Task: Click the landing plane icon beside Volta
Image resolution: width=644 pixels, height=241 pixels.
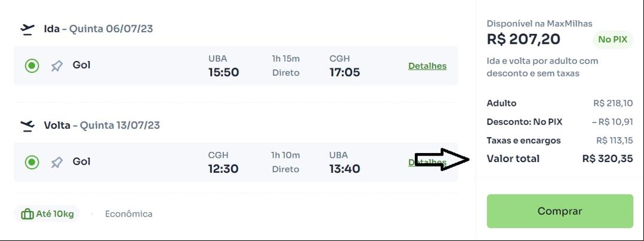Action: click(27, 126)
